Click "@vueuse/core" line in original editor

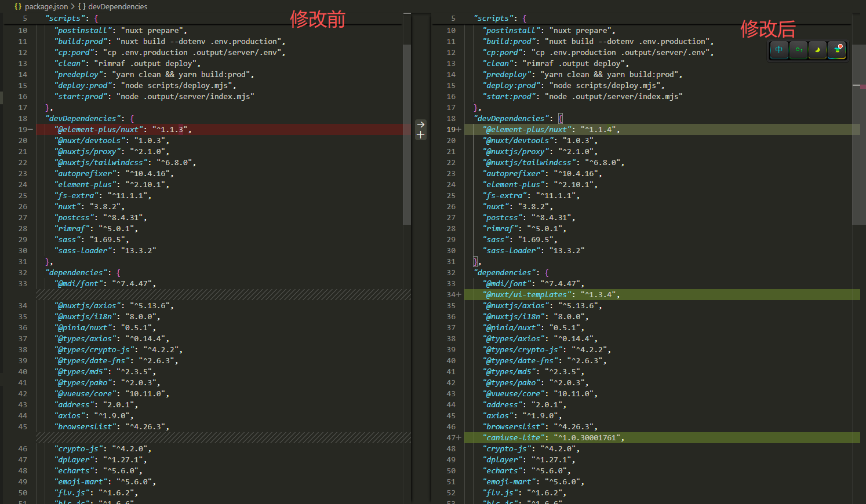pos(112,394)
